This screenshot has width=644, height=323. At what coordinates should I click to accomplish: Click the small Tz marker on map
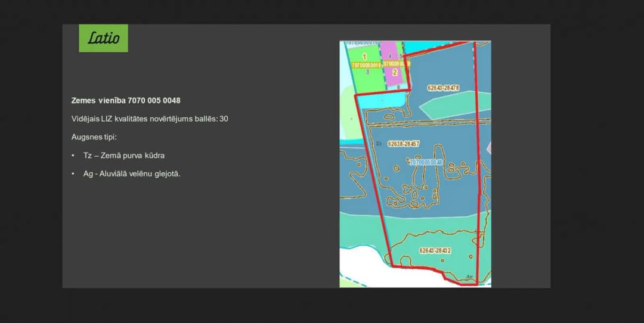(x=379, y=144)
